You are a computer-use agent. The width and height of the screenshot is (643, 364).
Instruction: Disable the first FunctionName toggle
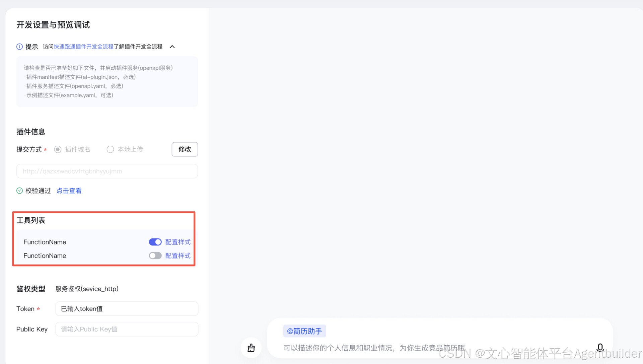click(155, 242)
